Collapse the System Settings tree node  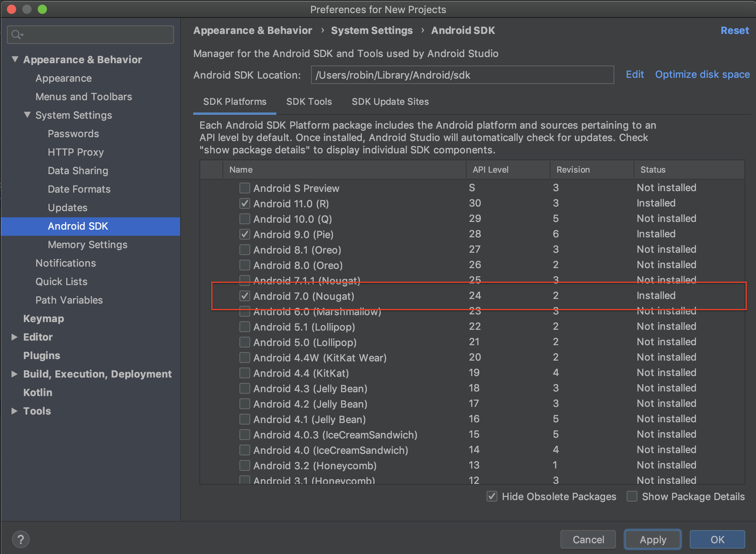(x=27, y=115)
